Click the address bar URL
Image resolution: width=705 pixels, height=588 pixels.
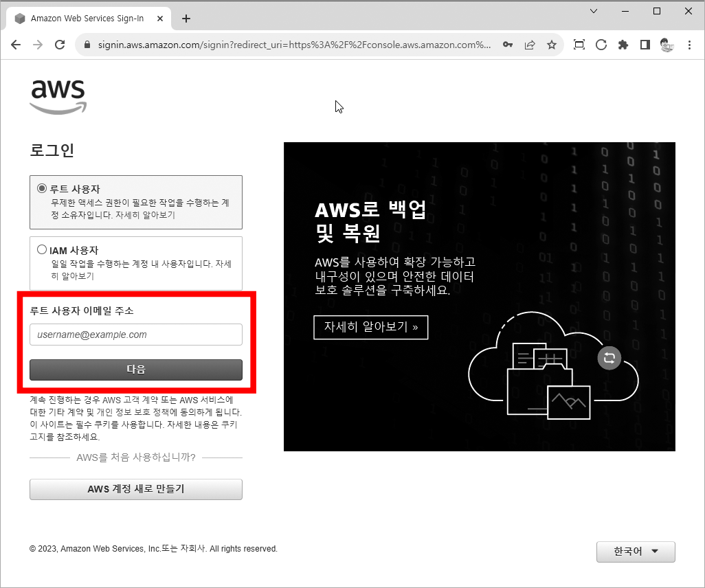(295, 45)
